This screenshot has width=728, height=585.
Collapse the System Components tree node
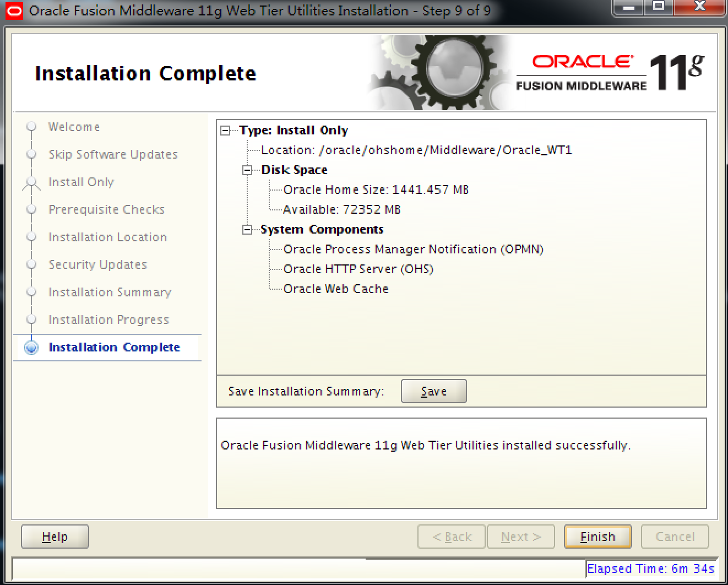coord(247,230)
